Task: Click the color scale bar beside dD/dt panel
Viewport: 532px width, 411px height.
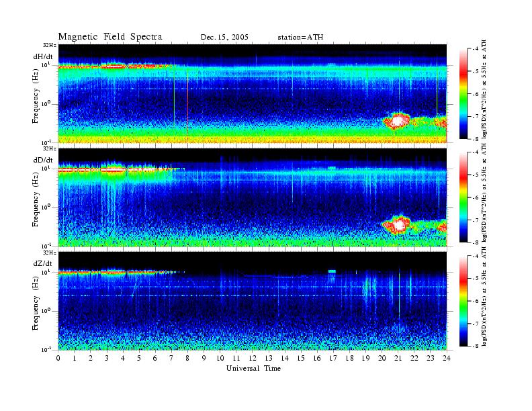Action: [x=463, y=197]
